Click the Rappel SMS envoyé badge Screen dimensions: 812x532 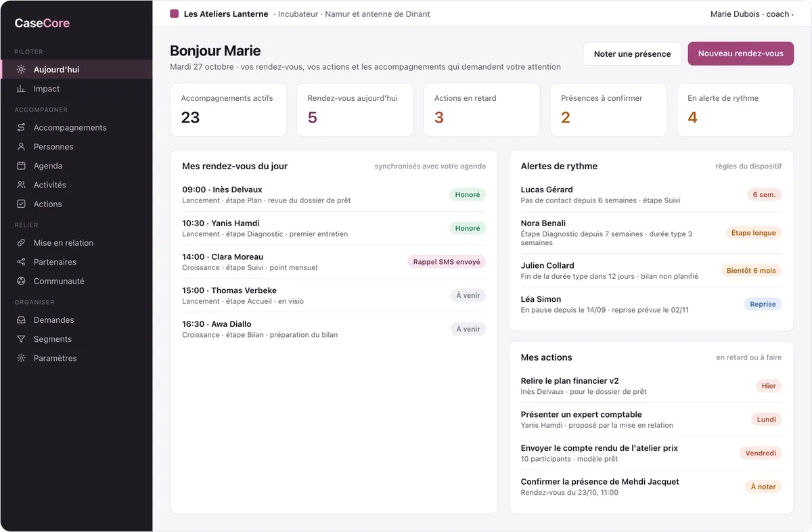click(x=447, y=262)
